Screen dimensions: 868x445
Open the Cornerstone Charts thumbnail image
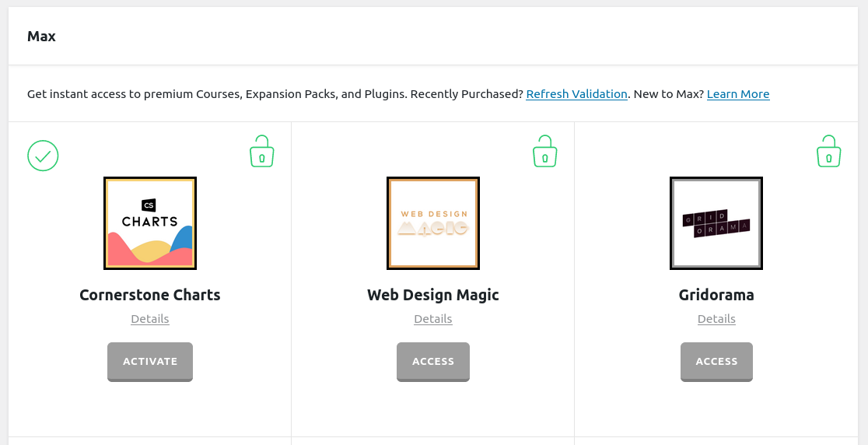tap(150, 223)
